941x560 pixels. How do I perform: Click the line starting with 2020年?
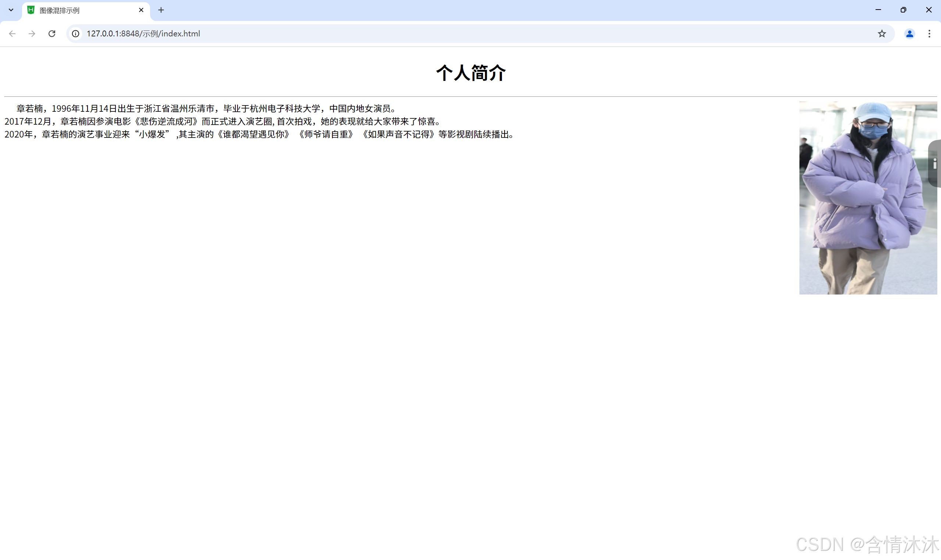click(x=259, y=134)
